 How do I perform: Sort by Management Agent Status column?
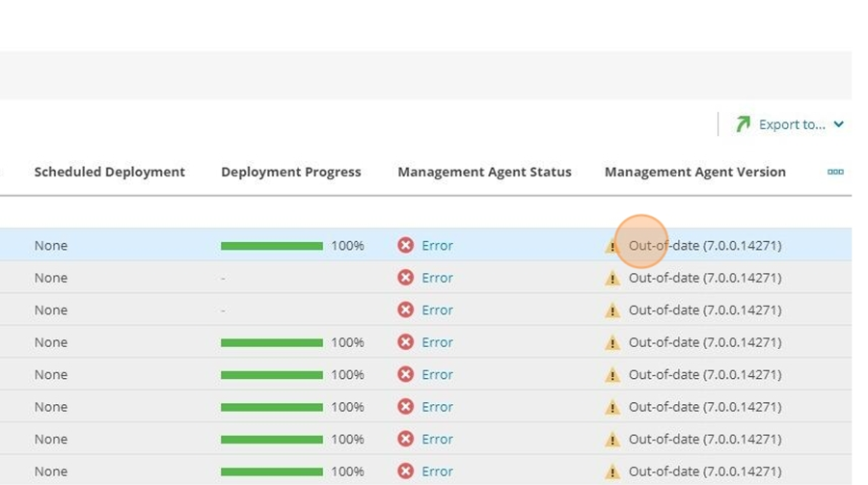click(484, 172)
